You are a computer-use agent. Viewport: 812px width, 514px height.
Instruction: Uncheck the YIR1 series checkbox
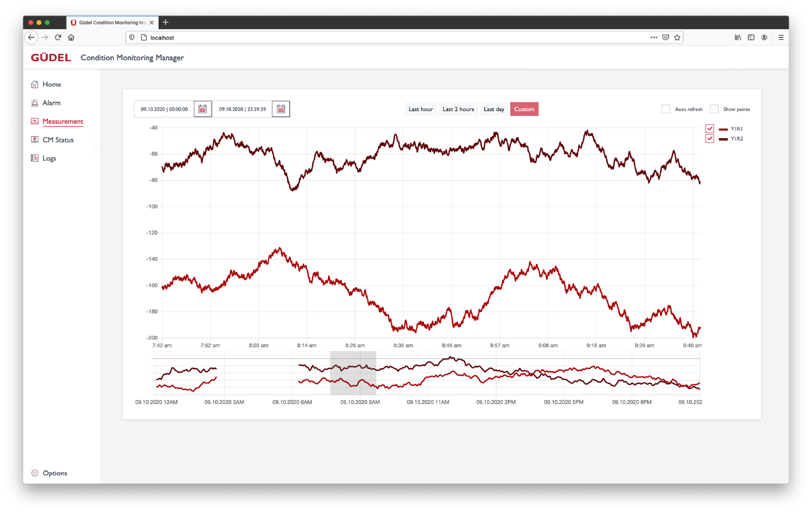click(710, 128)
